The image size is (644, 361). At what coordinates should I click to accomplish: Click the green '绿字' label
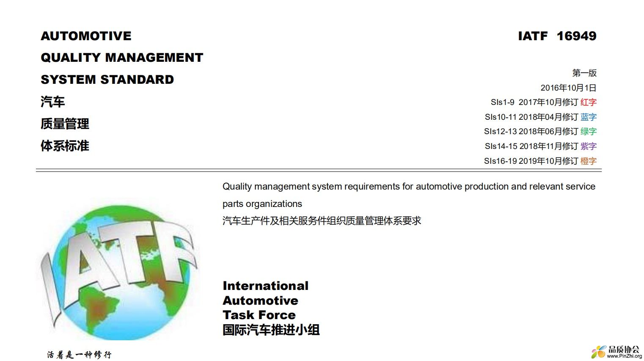coord(589,132)
